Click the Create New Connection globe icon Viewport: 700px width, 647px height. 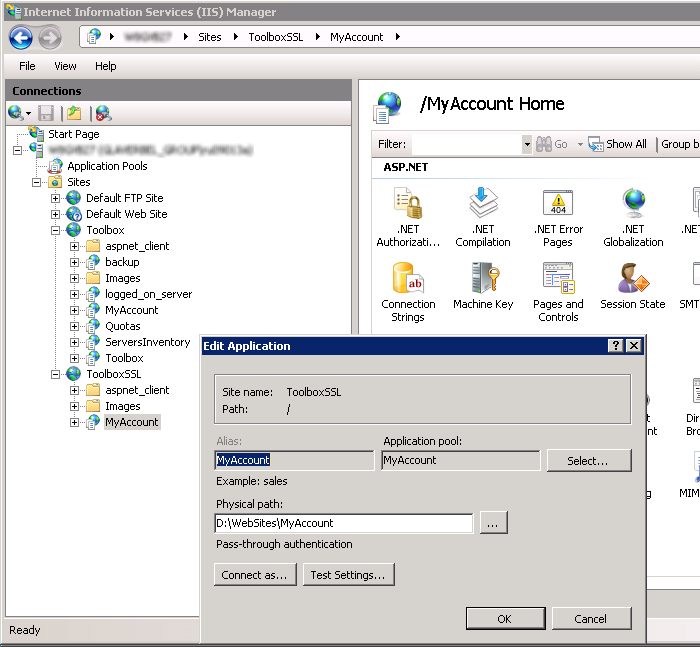tap(16, 113)
